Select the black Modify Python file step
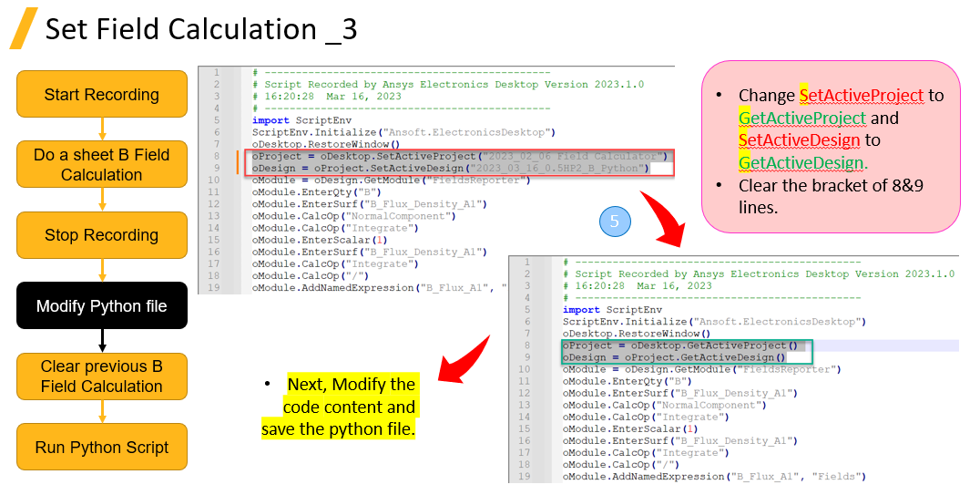The image size is (980, 495). pyautogui.click(x=102, y=305)
